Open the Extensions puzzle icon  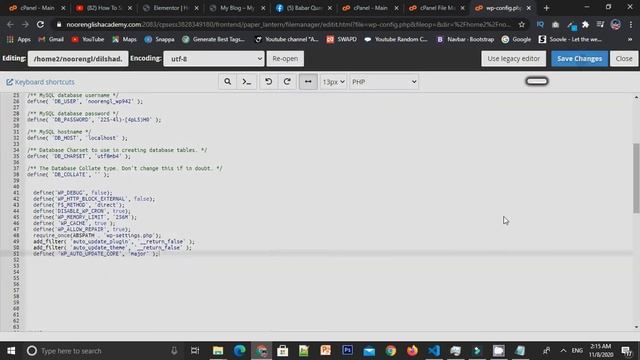click(x=585, y=24)
